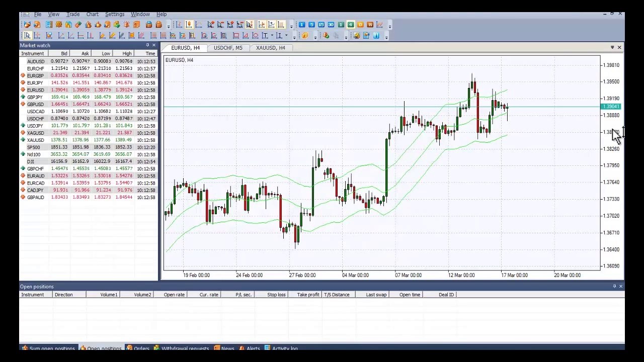Switch to XAUUSD, H4 chart tab
644x362 pixels.
270,48
